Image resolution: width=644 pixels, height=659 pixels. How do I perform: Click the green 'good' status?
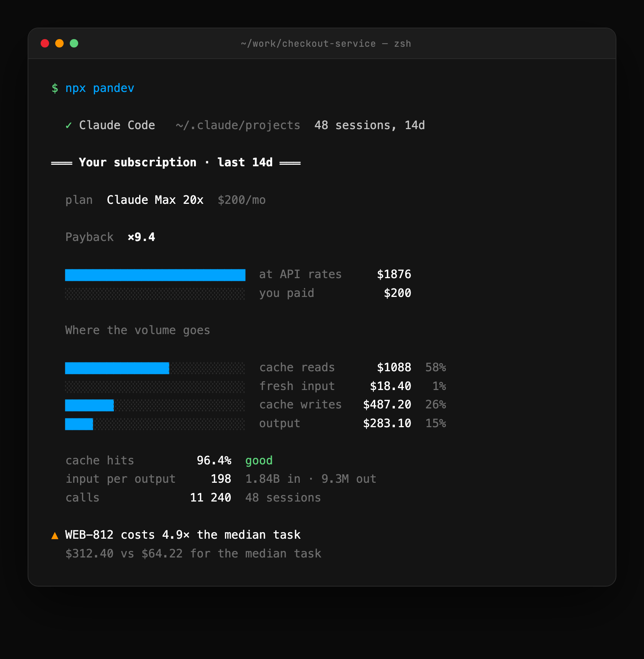click(259, 461)
